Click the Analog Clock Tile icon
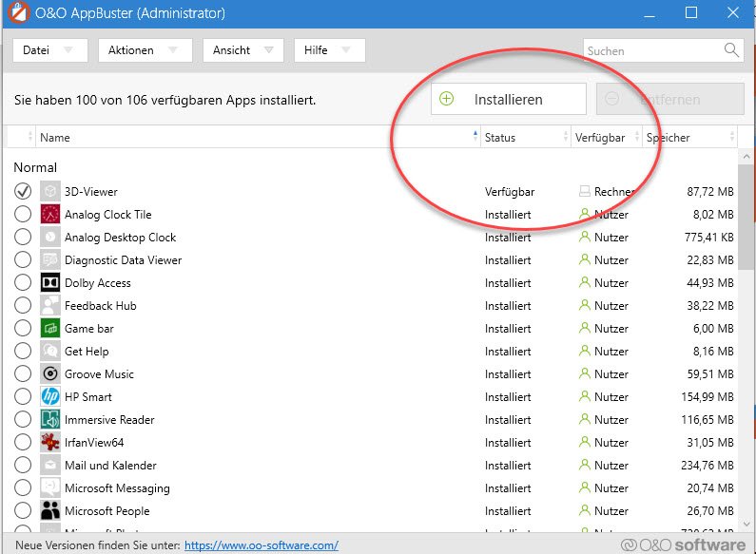 (50, 215)
